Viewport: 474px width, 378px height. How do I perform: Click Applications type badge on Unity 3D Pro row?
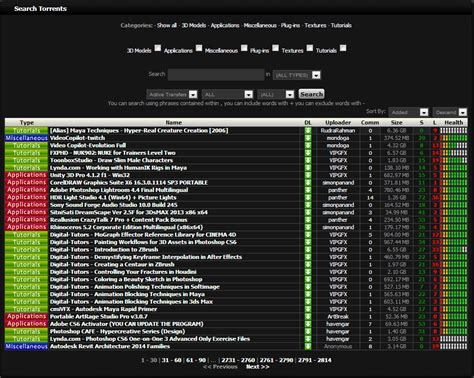[x=26, y=175]
